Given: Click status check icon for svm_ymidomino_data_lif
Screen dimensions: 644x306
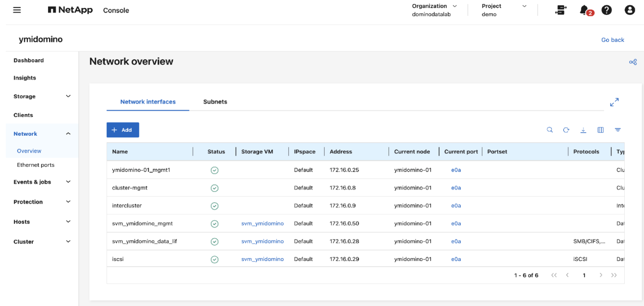Looking at the screenshot, I should (215, 241).
